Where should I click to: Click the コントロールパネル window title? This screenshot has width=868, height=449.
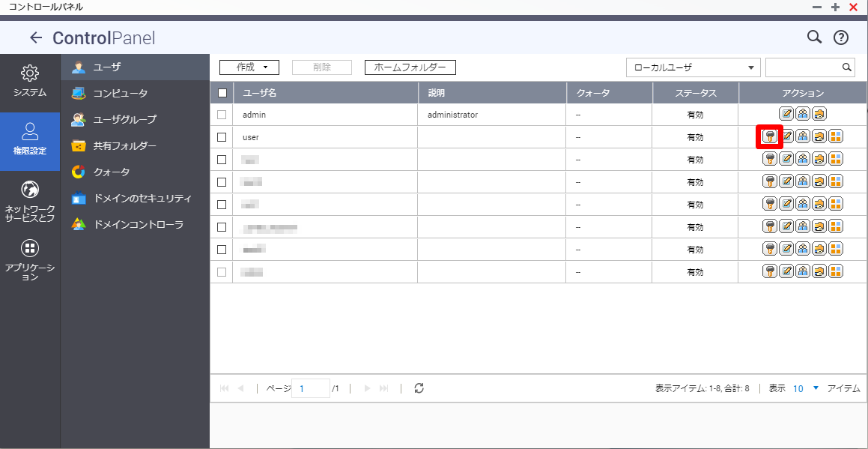[x=46, y=7]
